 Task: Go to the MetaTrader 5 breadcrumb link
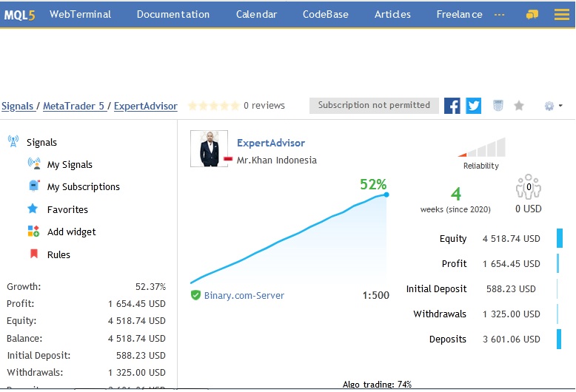tap(74, 106)
